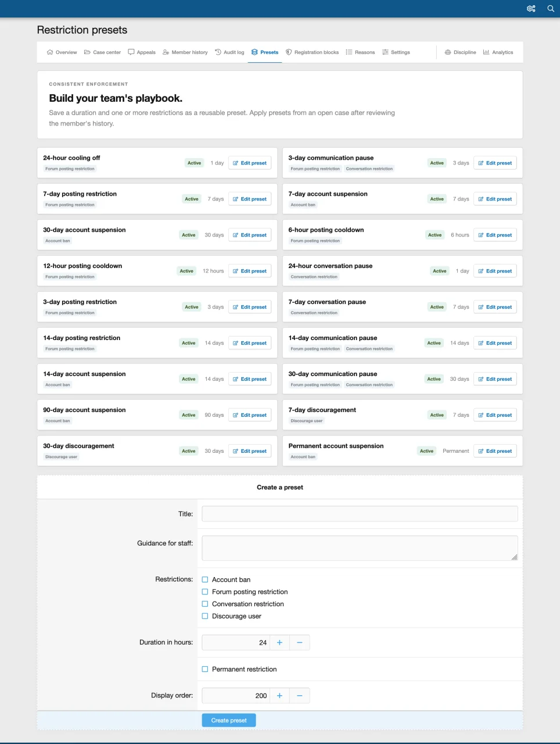
Task: Click the 12-hour posting cooldown title
Action: coord(82,266)
